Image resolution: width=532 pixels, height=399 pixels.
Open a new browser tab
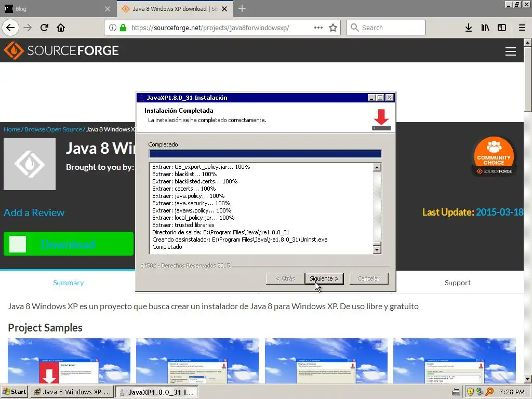tap(242, 8)
